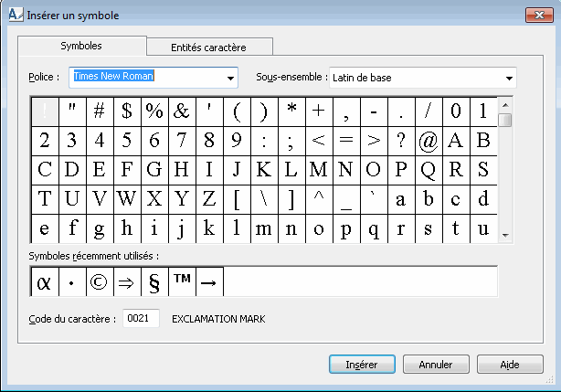This screenshot has width=561, height=392.
Task: Select the ampersand & symbol
Action: [x=182, y=111]
